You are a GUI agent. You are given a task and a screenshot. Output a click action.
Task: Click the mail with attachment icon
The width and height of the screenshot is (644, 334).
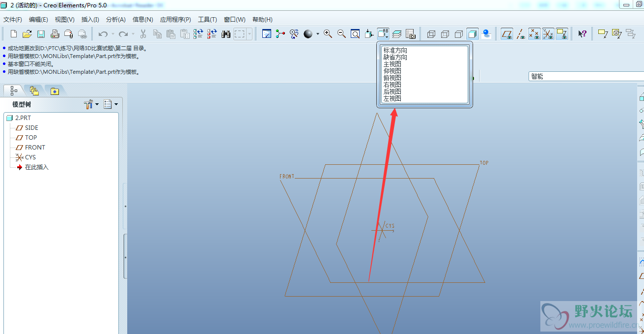(x=69, y=34)
